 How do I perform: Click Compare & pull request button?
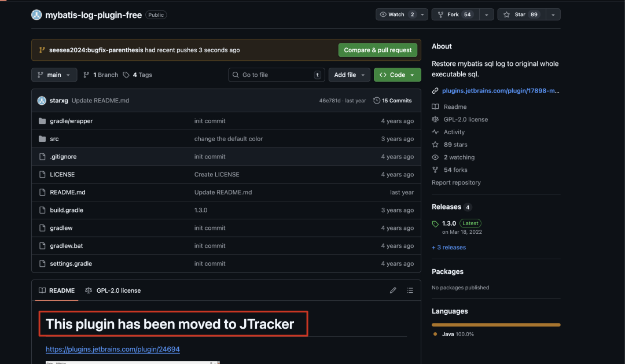coord(377,50)
